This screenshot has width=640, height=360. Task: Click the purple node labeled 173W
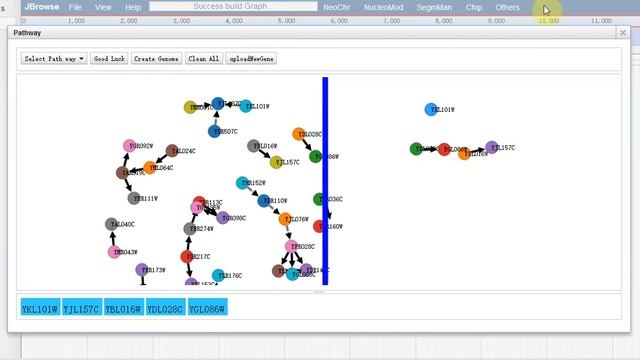(142, 269)
